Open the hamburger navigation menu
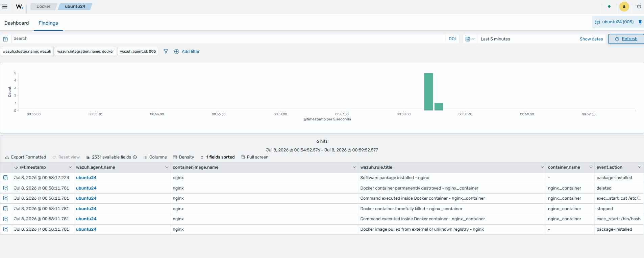This screenshot has width=644, height=258. click(5, 6)
